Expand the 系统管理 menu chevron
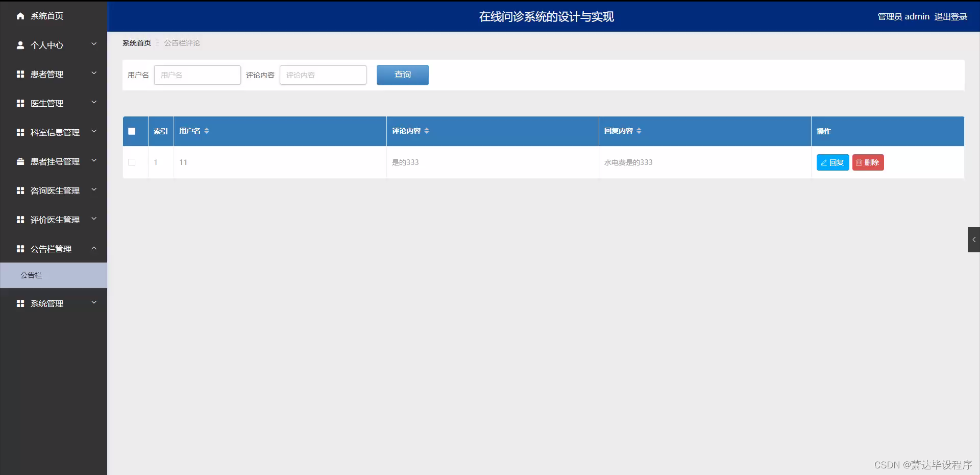 point(94,303)
